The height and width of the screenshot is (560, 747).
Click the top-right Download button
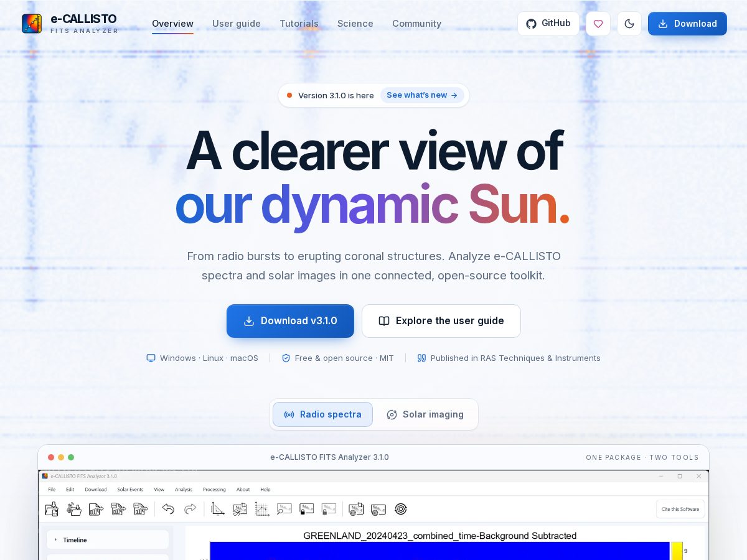click(x=687, y=24)
